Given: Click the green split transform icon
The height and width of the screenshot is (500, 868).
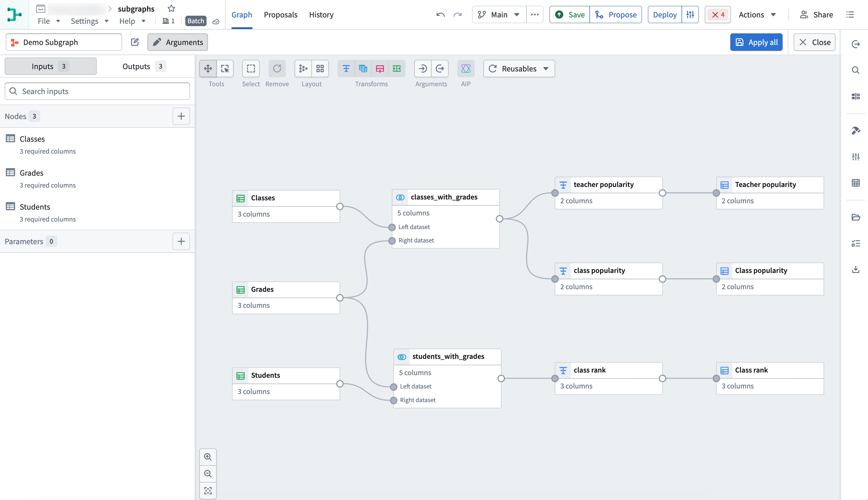Looking at the screenshot, I should coord(397,69).
